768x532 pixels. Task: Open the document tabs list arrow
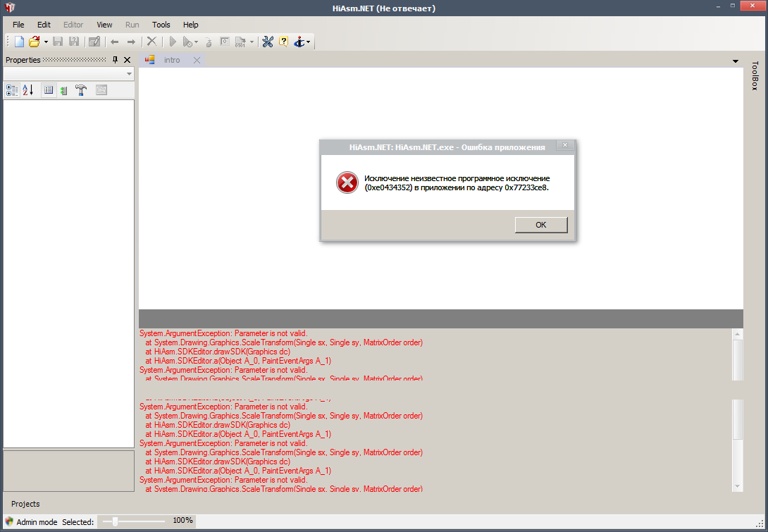tap(735, 61)
